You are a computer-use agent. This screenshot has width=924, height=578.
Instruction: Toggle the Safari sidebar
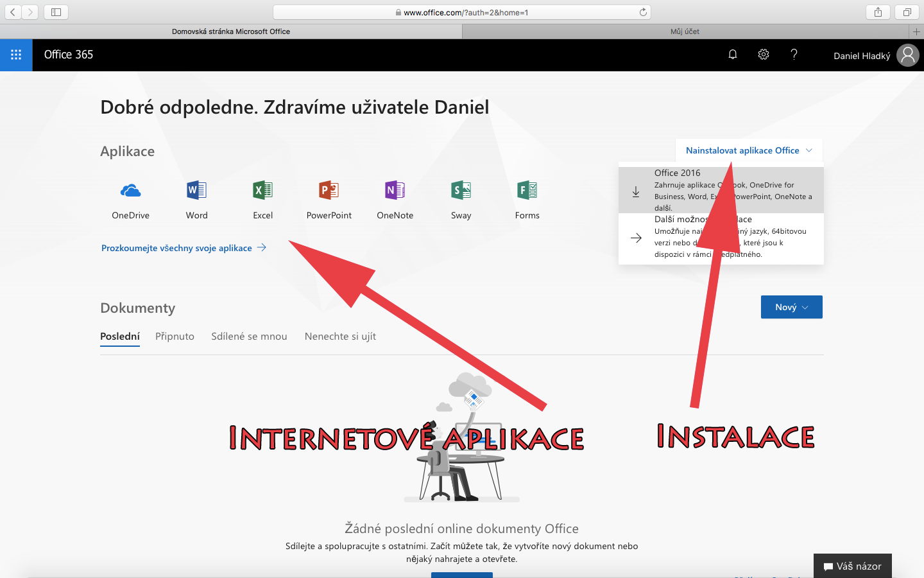(56, 12)
